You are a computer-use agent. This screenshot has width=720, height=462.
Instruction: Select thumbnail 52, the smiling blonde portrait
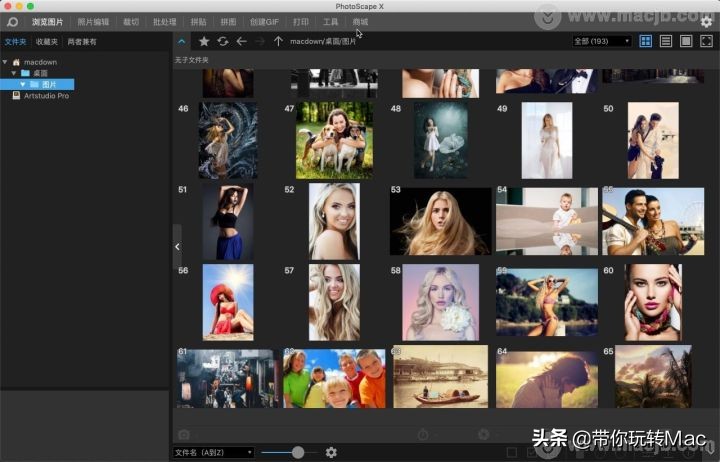pyautogui.click(x=334, y=221)
